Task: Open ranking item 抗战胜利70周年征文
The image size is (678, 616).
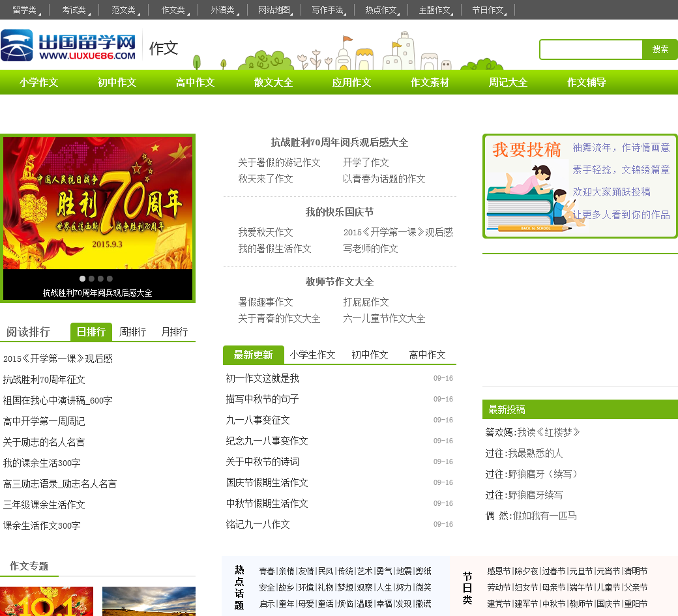Action: click(44, 379)
